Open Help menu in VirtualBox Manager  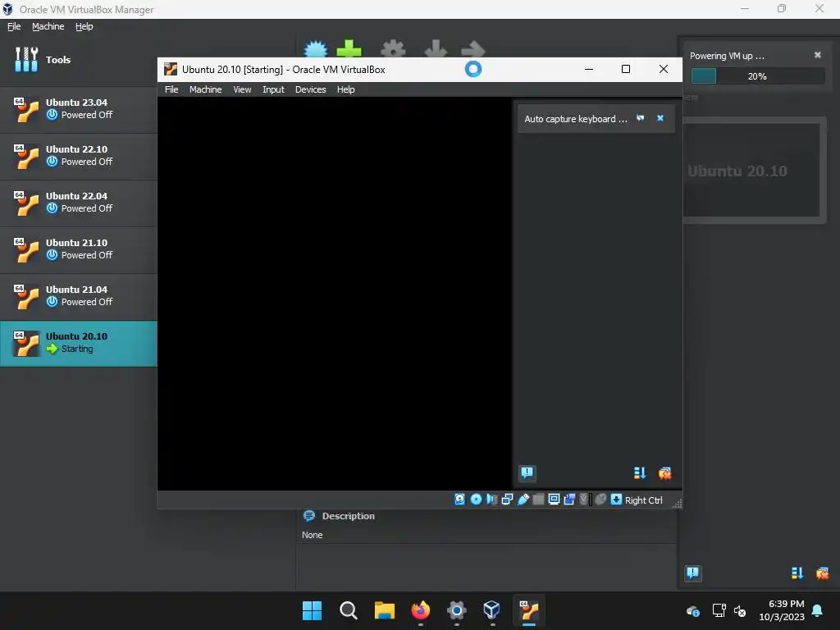84,26
